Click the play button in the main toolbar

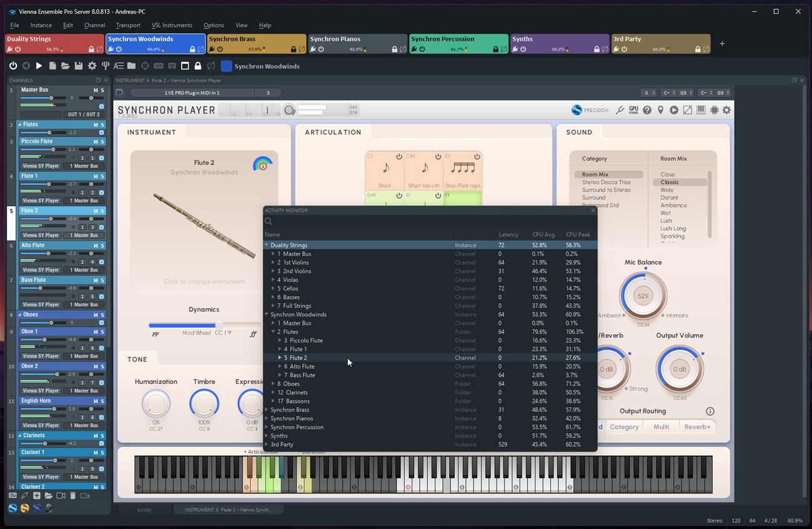(39, 66)
